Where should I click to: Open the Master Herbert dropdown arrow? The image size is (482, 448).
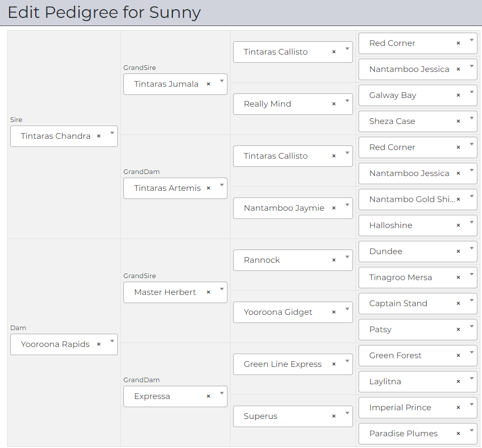pyautogui.click(x=222, y=289)
